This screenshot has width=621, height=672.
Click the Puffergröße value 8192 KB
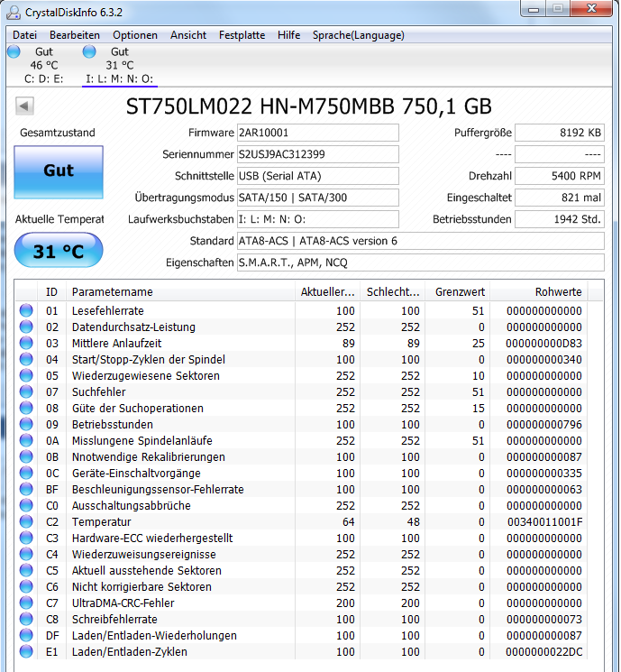[x=560, y=133]
